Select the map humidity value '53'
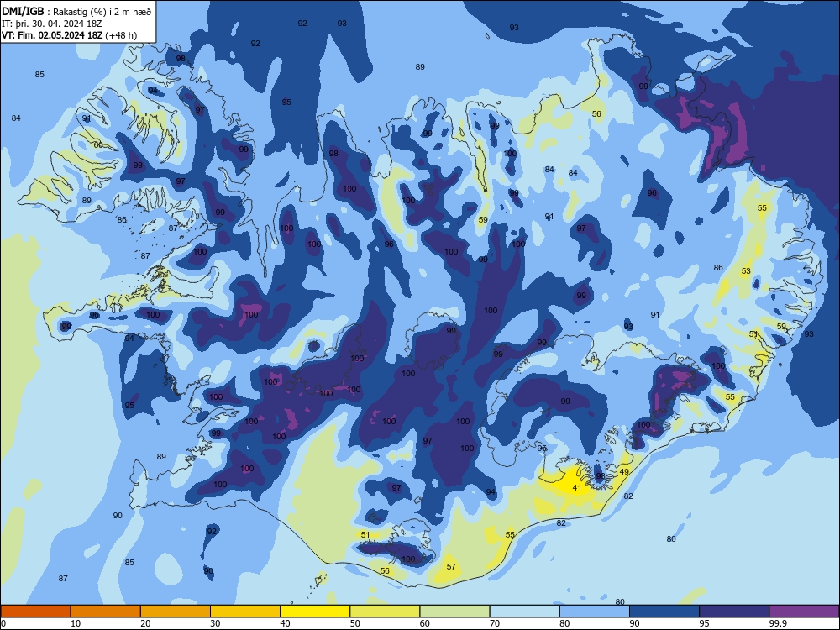 pyautogui.click(x=746, y=271)
